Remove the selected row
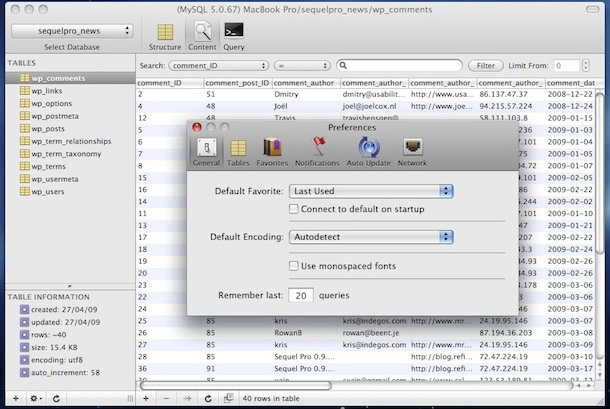This screenshot has height=409, width=610. (167, 398)
